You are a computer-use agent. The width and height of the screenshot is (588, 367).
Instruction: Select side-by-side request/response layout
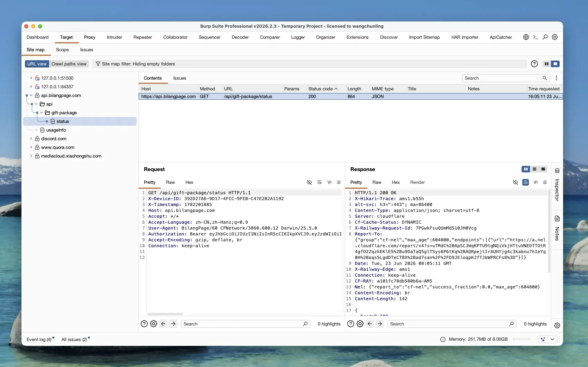[526, 169]
